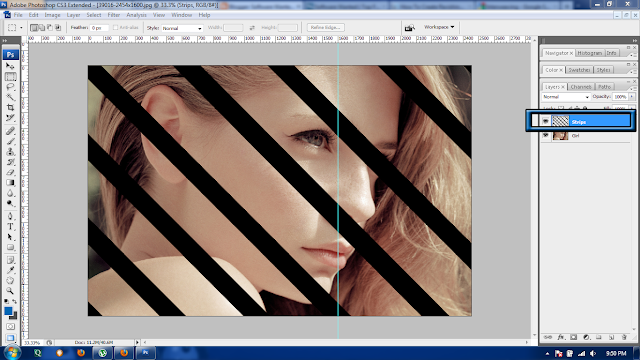Select the Clone Stamp tool

(x=10, y=152)
